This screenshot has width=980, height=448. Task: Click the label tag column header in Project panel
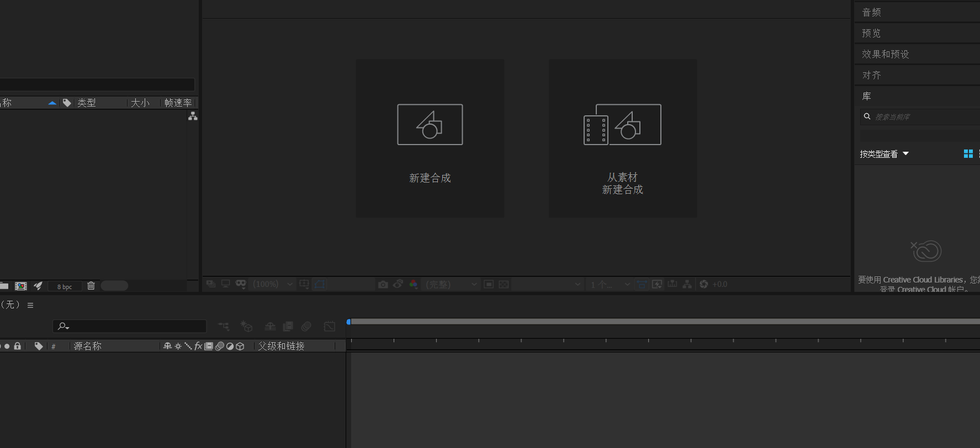67,103
